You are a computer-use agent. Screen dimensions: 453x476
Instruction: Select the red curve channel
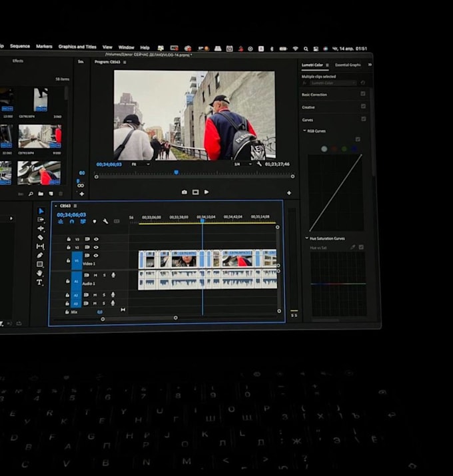[x=334, y=148]
